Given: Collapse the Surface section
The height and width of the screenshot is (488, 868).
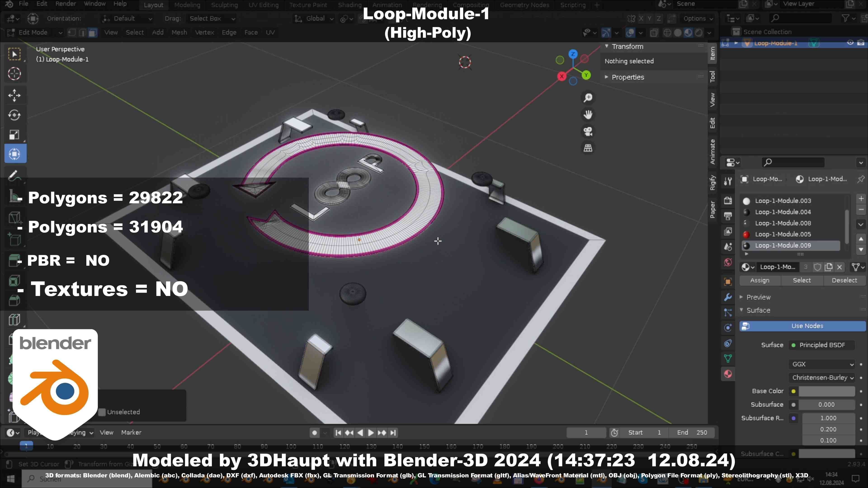Looking at the screenshot, I should tap(741, 310).
